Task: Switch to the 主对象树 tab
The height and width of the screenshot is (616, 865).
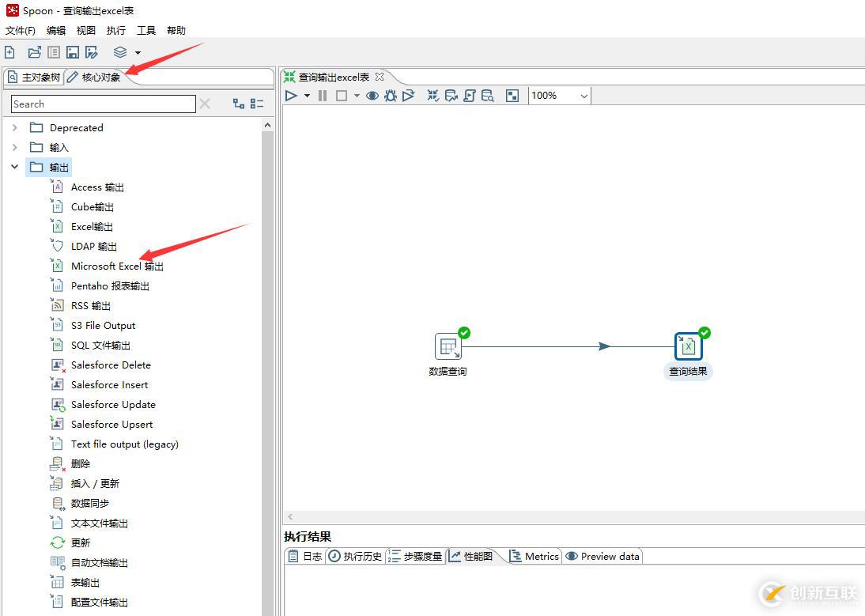Action: coord(34,77)
